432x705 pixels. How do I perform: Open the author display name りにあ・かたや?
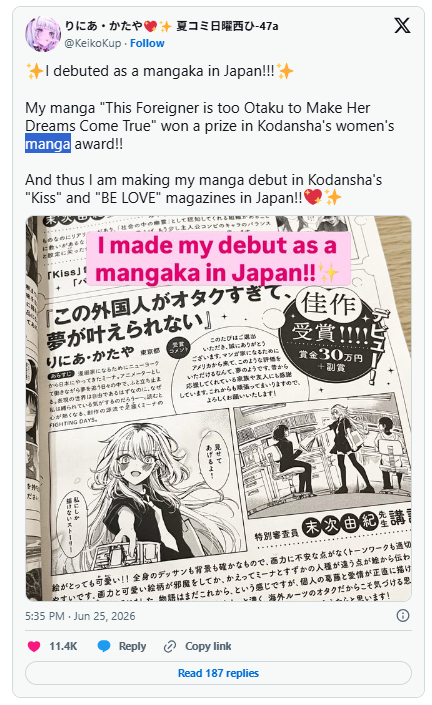coord(104,26)
